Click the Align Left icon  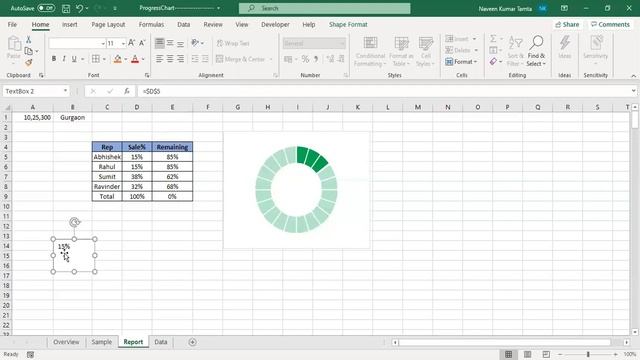pos(160,59)
